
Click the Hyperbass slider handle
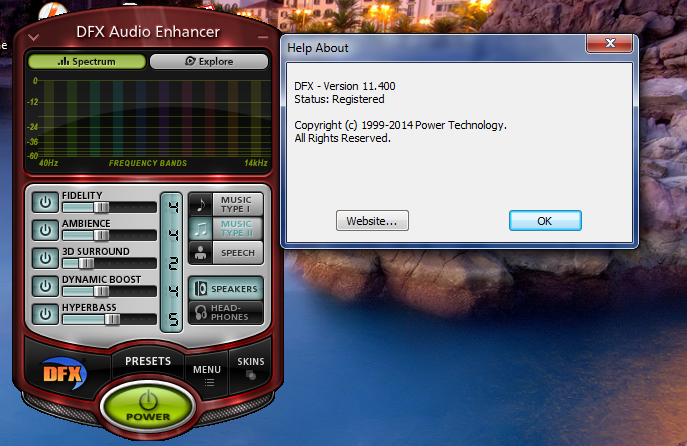112,319
